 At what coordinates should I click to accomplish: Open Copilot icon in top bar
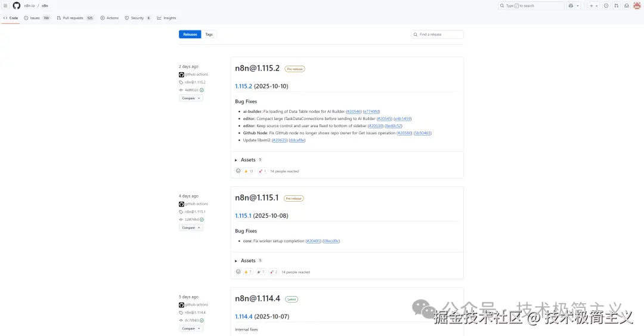coord(571,6)
